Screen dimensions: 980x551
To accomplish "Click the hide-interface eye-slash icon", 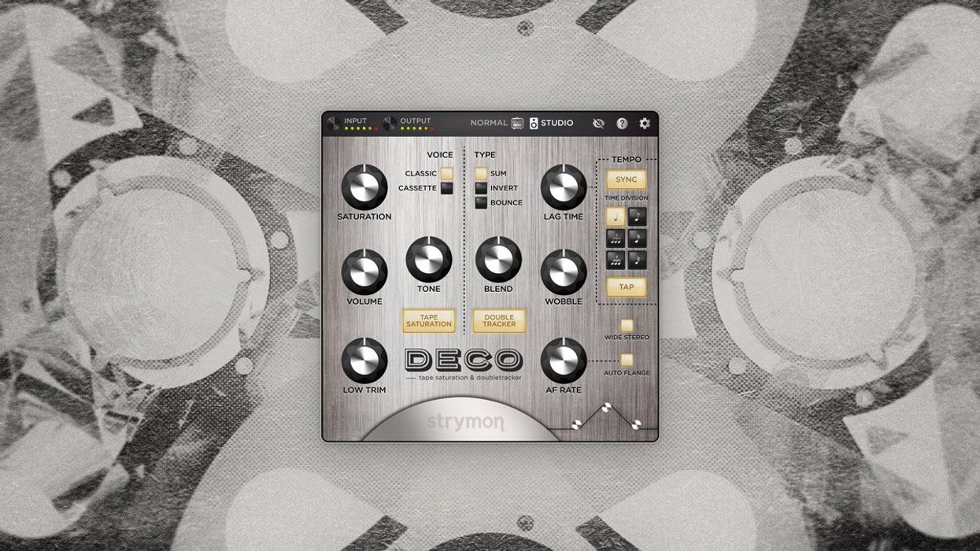I will click(x=598, y=123).
